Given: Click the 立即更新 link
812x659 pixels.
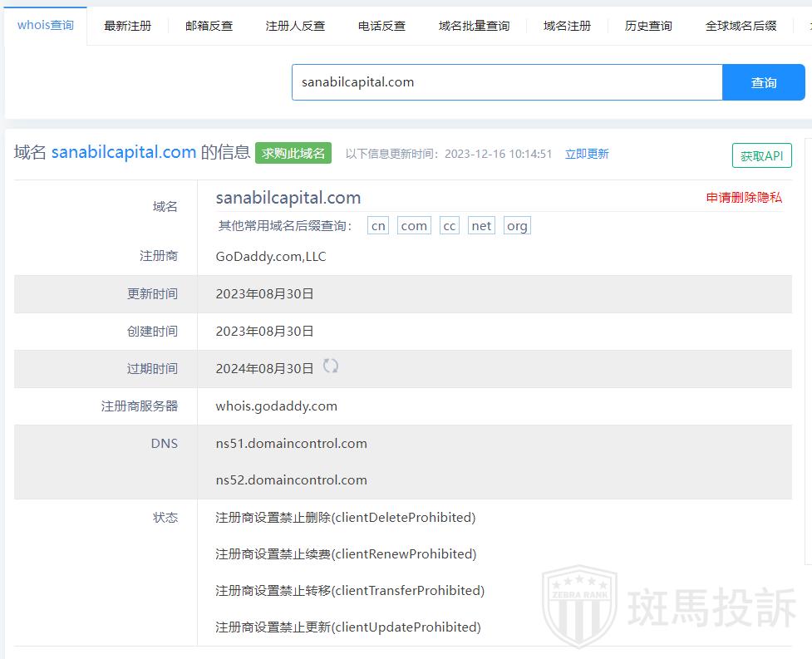Looking at the screenshot, I should point(587,154).
